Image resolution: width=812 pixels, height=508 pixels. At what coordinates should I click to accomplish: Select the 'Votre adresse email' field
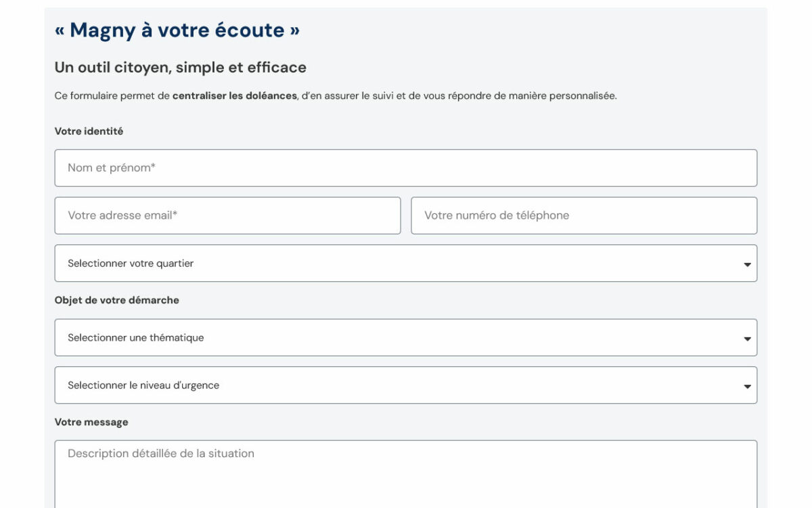(x=228, y=215)
